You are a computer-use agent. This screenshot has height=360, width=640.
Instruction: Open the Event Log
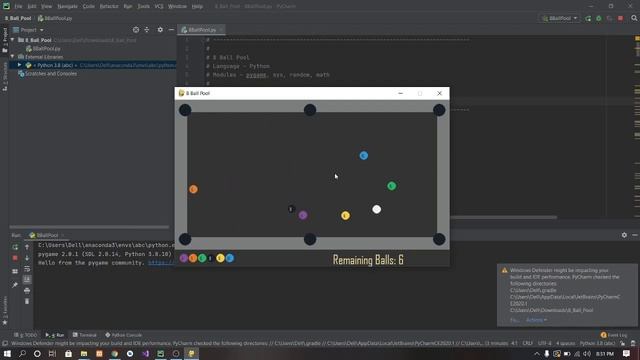614,335
